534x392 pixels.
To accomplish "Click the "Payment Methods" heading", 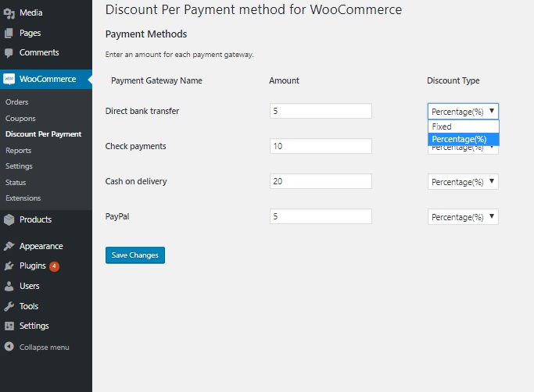I will coord(146,34).
